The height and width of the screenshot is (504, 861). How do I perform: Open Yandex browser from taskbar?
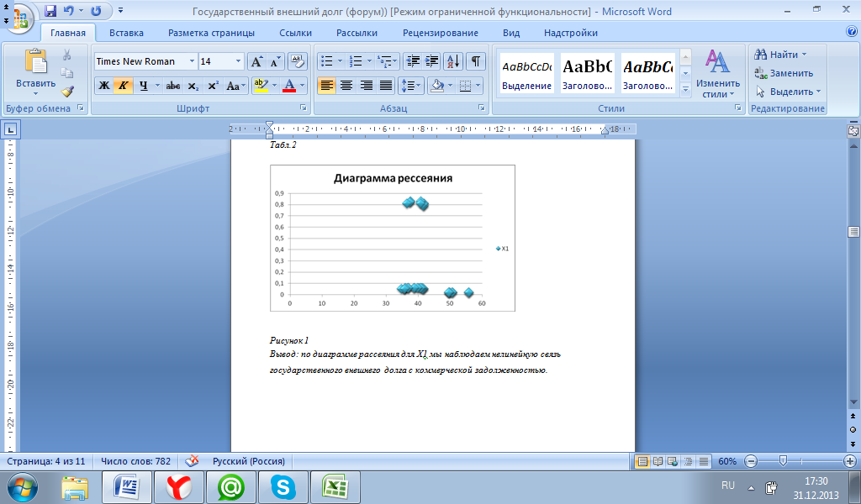[179, 487]
